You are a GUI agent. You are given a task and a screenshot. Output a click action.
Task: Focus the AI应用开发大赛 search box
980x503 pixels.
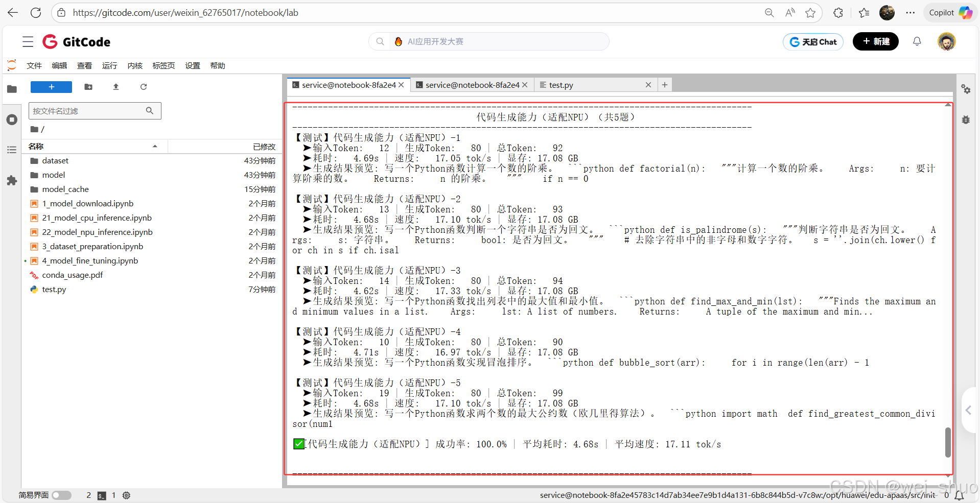click(489, 41)
